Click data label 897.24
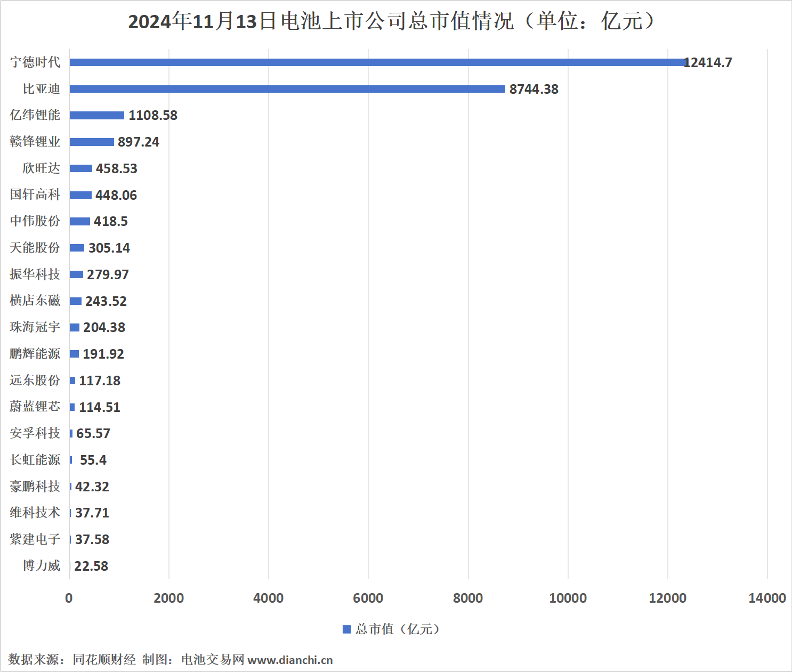This screenshot has width=792, height=672. click(x=139, y=142)
